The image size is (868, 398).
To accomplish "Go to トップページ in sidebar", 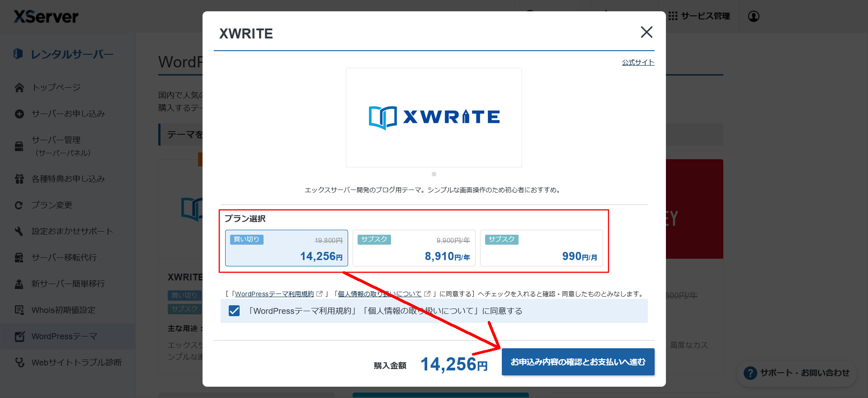I will pyautogui.click(x=56, y=87).
